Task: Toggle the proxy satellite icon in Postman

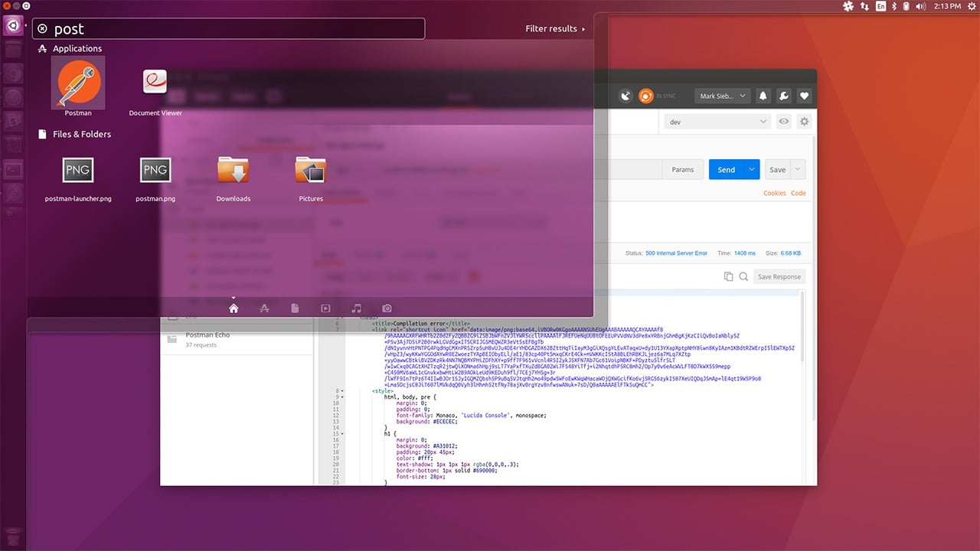Action: (x=626, y=96)
